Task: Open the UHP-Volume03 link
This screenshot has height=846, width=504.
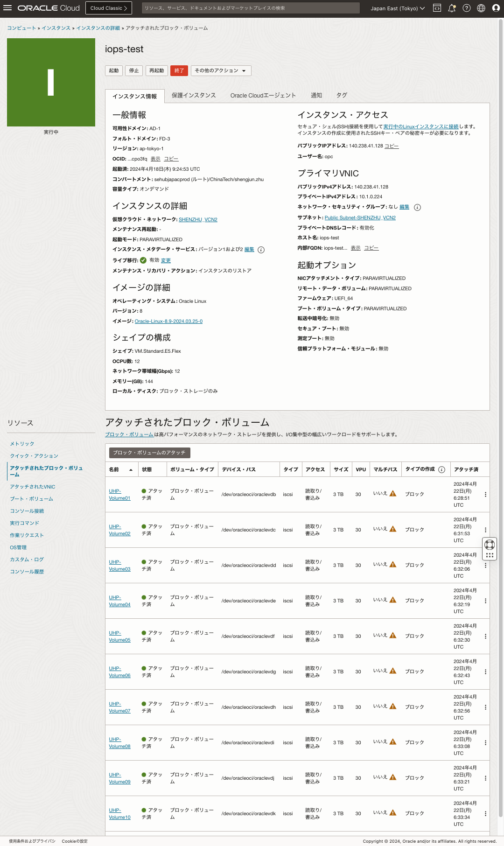Action: [119, 566]
